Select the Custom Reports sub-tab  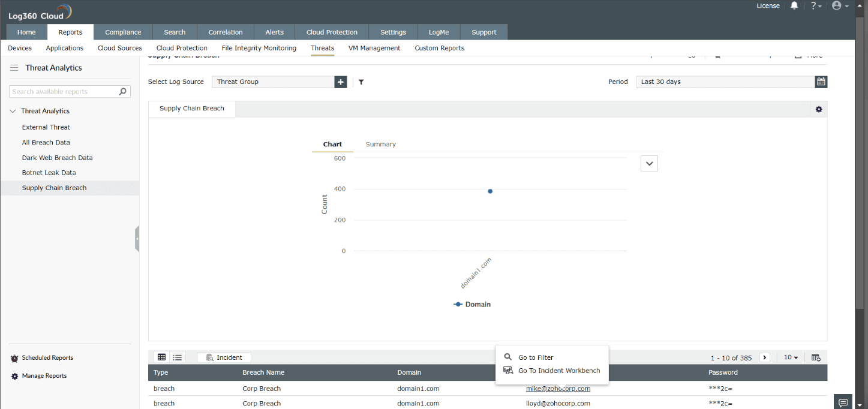click(x=439, y=48)
